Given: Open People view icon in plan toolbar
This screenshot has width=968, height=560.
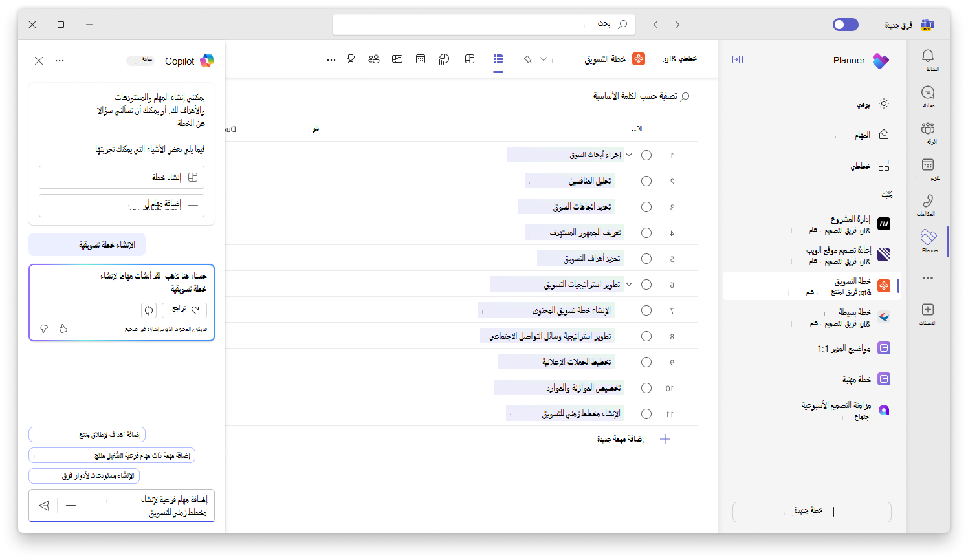Looking at the screenshot, I should [x=374, y=59].
